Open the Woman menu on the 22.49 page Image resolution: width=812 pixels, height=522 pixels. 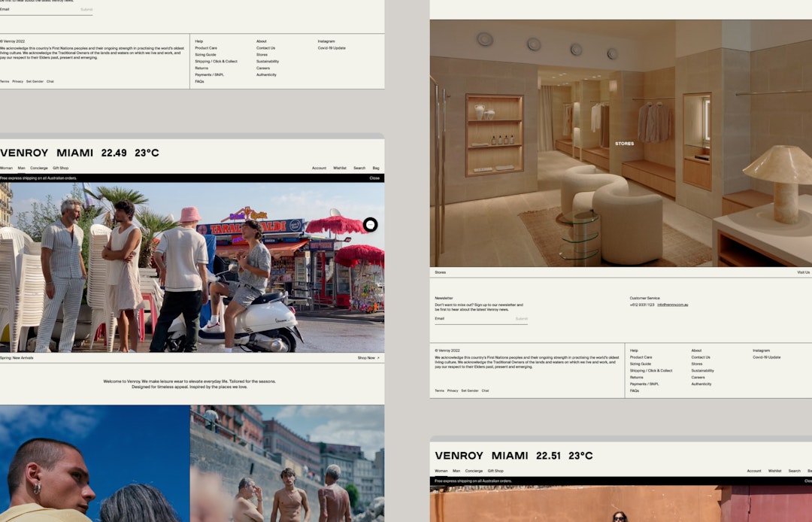(6, 168)
